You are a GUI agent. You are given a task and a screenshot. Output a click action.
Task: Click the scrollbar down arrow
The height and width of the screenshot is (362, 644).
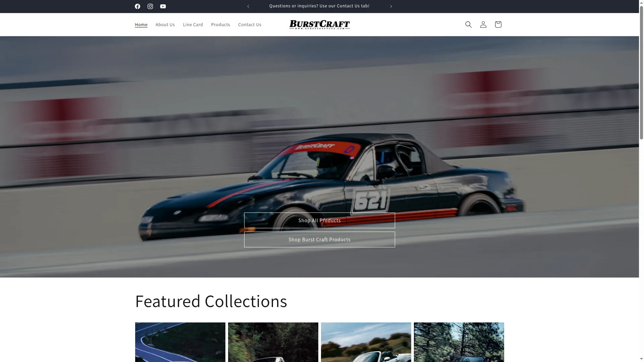pos(641,359)
